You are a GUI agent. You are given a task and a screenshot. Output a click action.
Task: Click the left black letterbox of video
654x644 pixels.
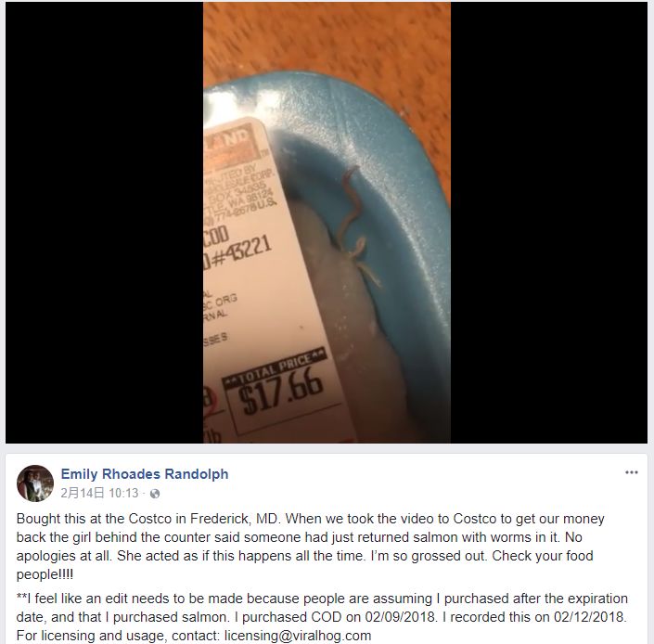104,223
